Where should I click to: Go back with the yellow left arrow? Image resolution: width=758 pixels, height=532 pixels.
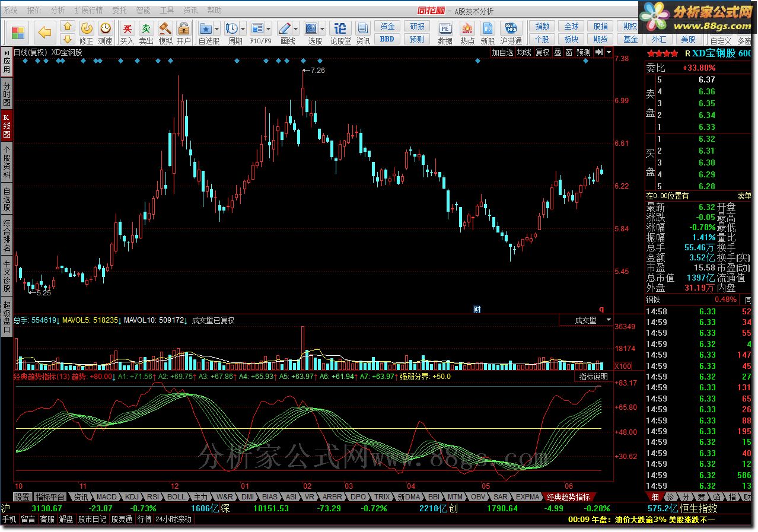coord(45,33)
